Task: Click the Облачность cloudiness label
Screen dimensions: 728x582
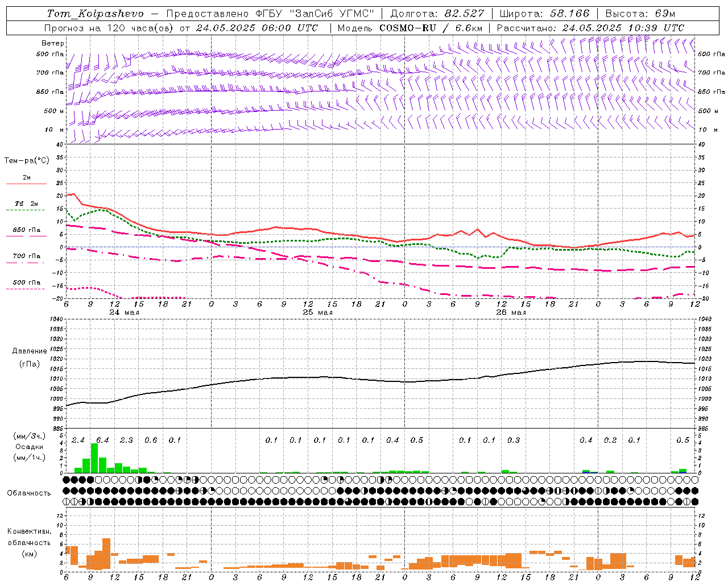Action: pos(29,493)
